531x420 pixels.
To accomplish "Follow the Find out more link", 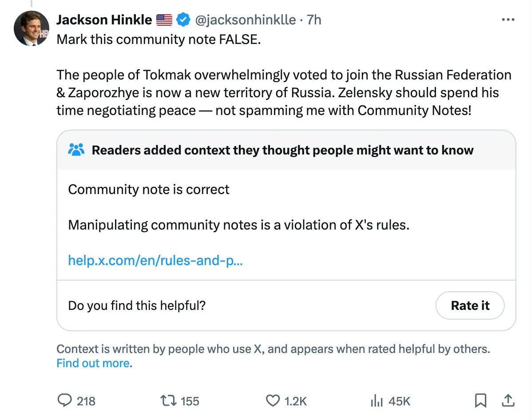I will tap(93, 363).
